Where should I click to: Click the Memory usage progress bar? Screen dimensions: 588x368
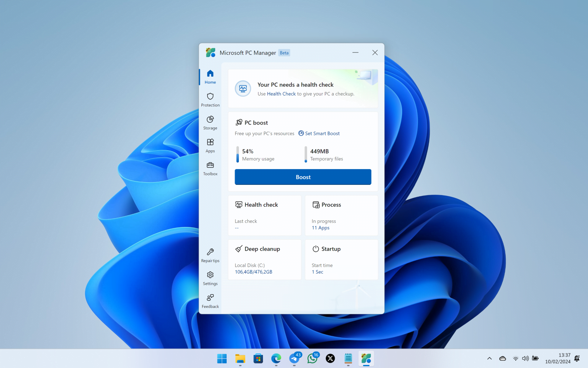click(238, 155)
